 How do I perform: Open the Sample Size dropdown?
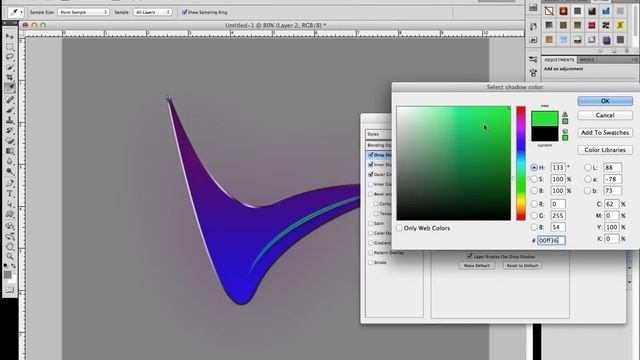click(83, 12)
